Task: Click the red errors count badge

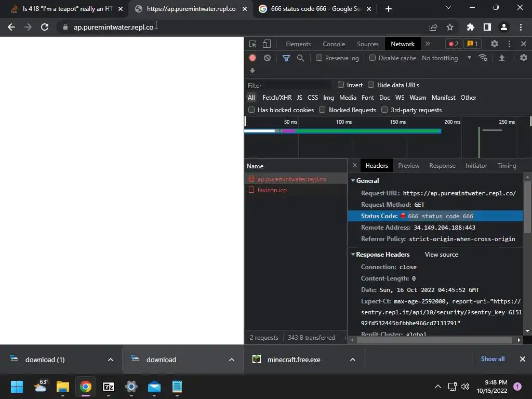Action: 454,44
